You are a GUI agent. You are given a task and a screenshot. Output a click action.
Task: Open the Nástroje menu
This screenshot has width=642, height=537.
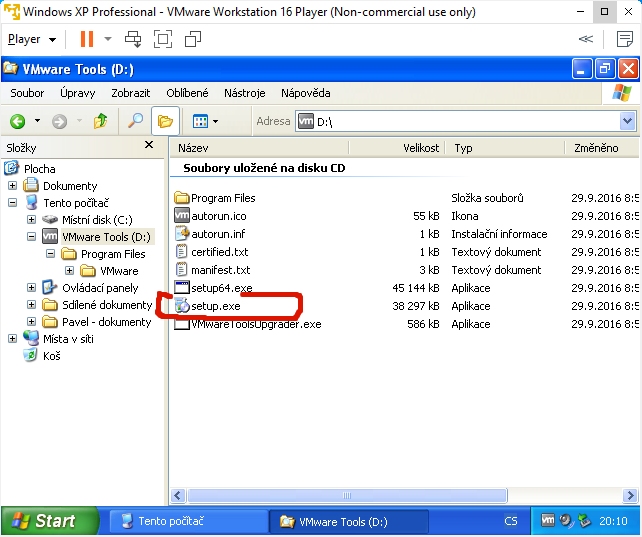pos(244,93)
